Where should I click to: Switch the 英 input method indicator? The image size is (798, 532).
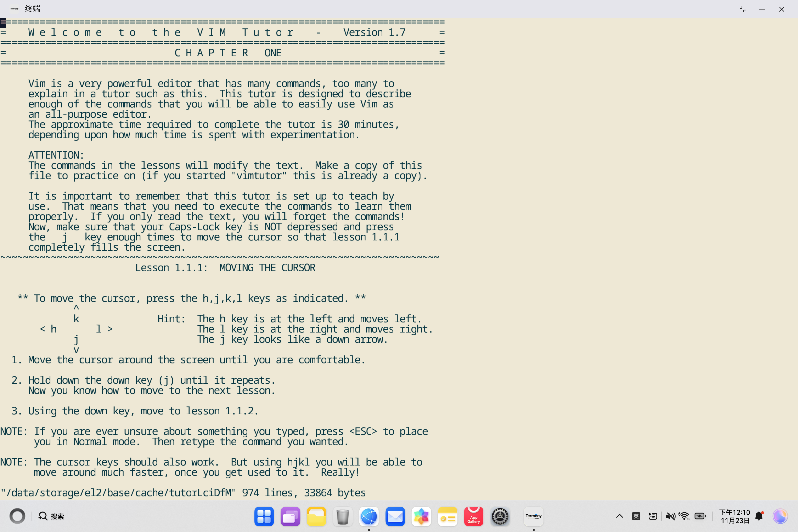tap(636, 516)
